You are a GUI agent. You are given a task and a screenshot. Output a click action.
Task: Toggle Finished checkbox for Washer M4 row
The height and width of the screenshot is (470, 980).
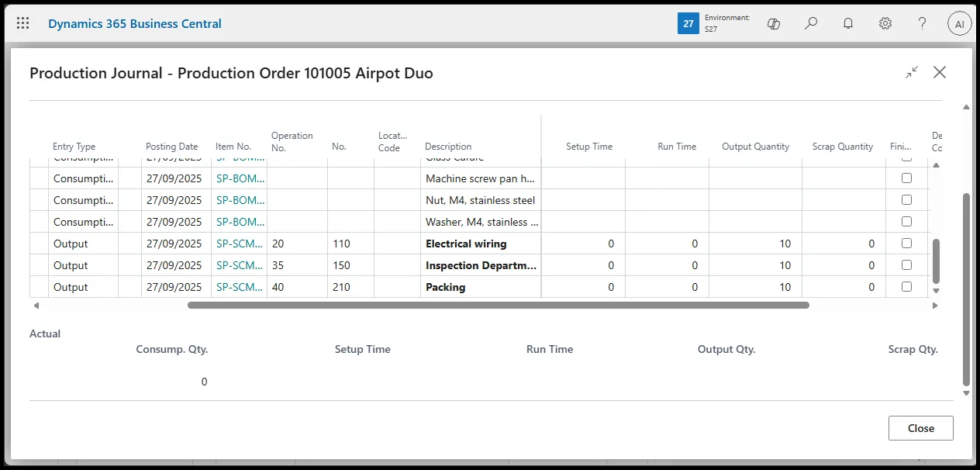[906, 222]
